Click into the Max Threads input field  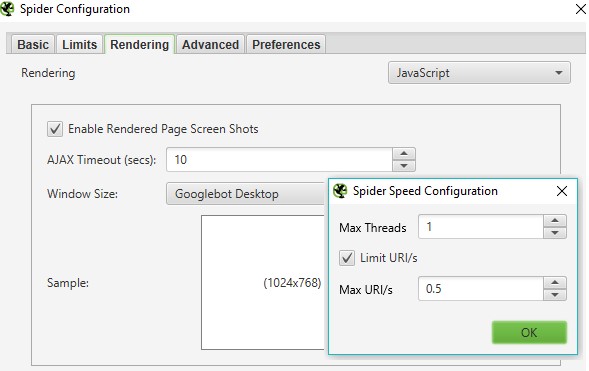tap(481, 227)
